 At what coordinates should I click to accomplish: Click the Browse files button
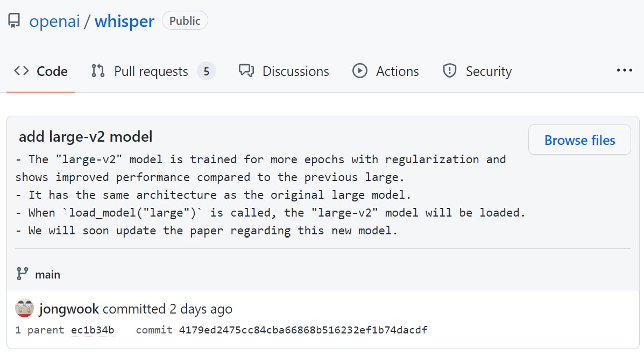pyautogui.click(x=579, y=140)
